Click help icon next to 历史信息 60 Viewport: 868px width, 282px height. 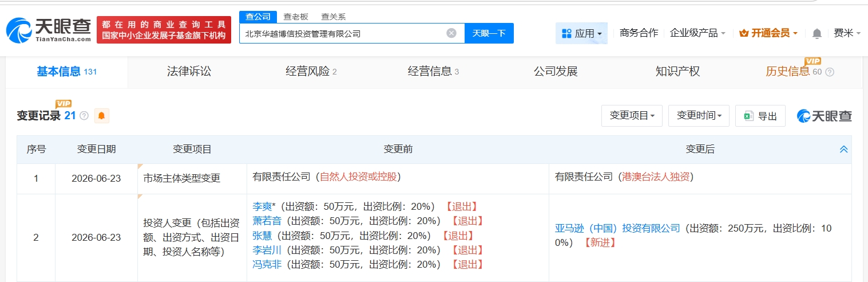pyautogui.click(x=830, y=72)
